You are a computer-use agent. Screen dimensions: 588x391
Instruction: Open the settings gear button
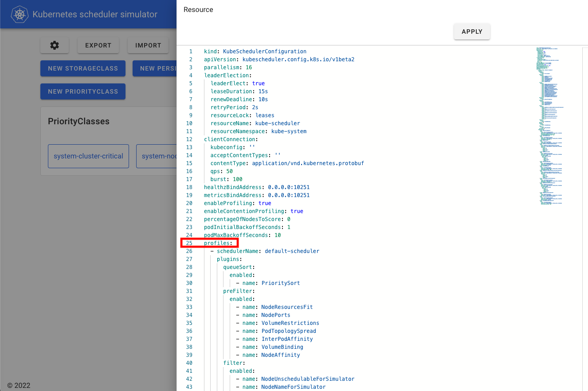[x=55, y=45]
